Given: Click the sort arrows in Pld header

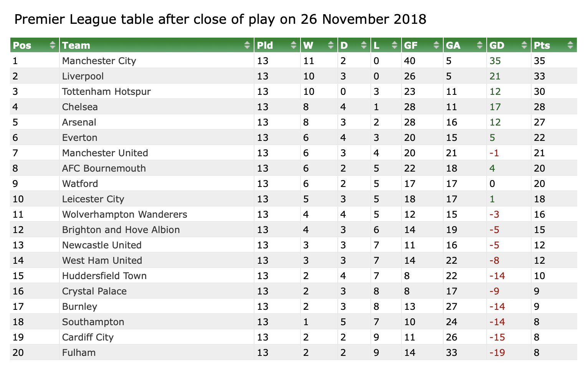Looking at the screenshot, I should [294, 45].
